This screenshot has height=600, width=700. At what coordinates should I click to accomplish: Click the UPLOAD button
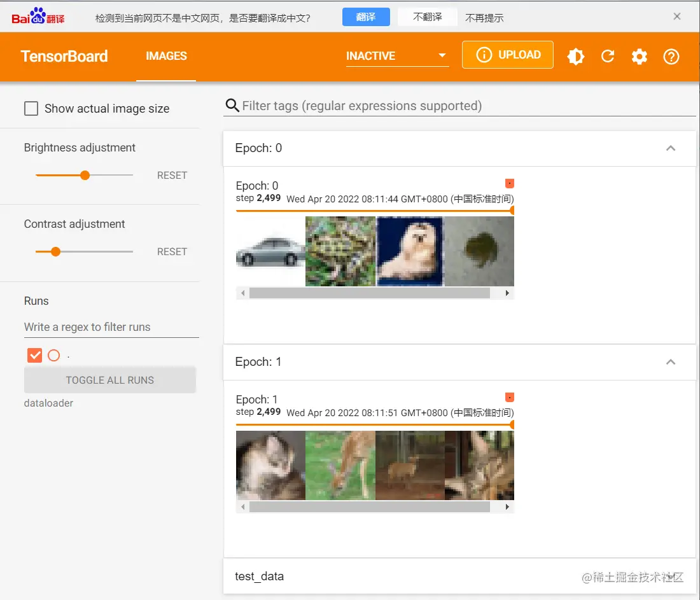tap(508, 55)
